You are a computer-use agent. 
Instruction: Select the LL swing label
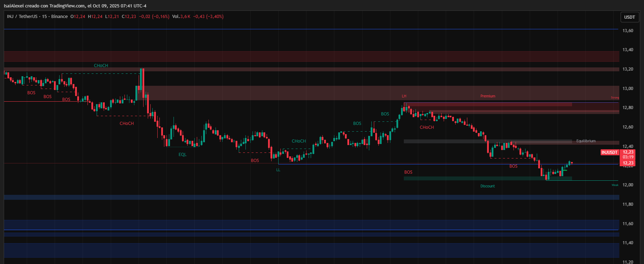[x=278, y=170]
